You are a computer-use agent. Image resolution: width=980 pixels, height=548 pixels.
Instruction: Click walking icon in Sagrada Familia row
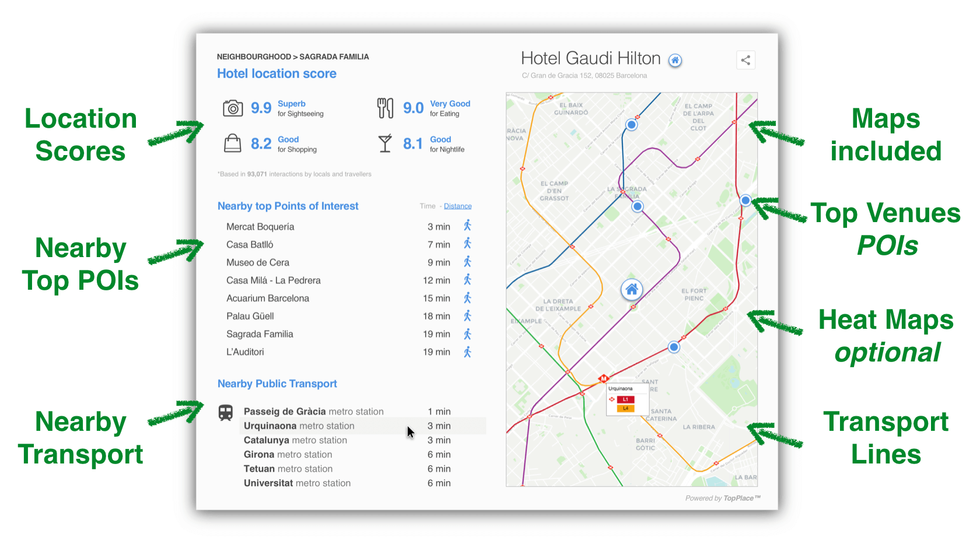click(467, 334)
